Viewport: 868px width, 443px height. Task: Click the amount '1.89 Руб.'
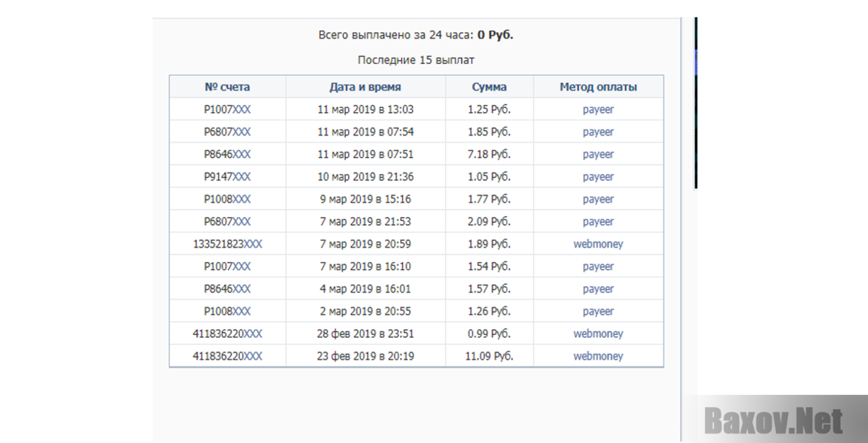point(489,244)
